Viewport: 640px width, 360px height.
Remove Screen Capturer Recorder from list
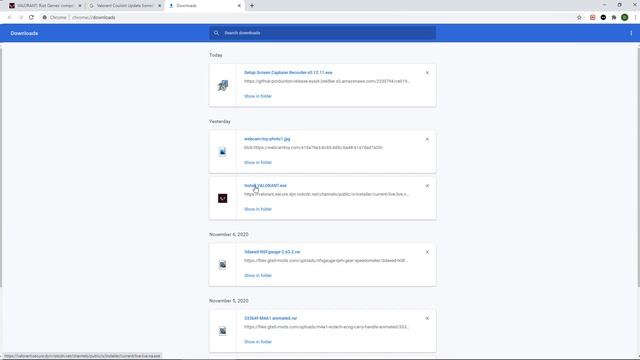click(427, 73)
